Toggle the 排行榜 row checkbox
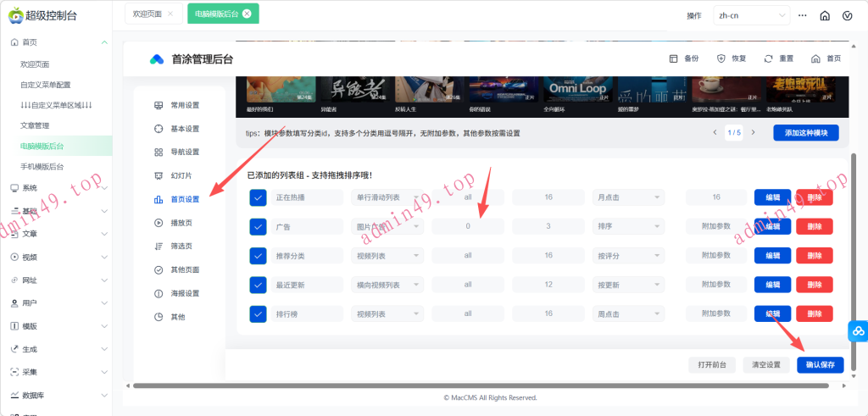This screenshot has width=868, height=416. point(259,313)
